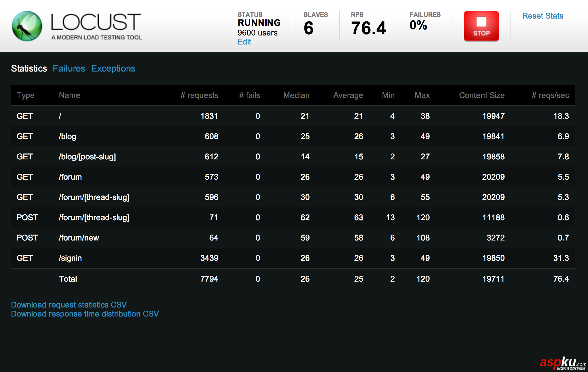Open the Exceptions tab
The image size is (588, 372).
coord(113,68)
